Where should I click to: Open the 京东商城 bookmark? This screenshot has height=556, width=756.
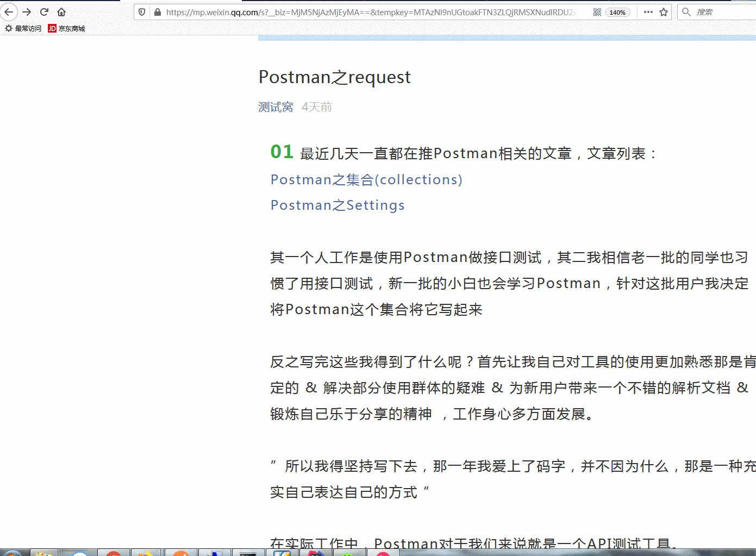click(x=66, y=28)
